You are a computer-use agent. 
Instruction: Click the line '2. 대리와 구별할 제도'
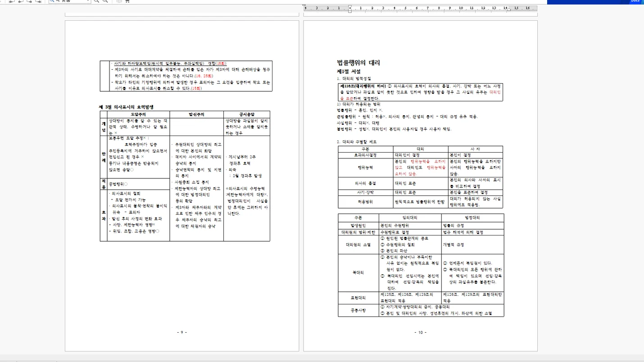point(357,142)
